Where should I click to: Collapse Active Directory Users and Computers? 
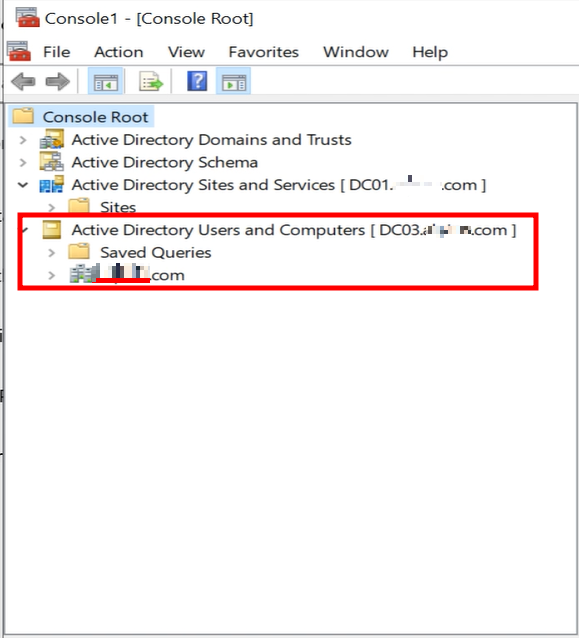click(25, 230)
